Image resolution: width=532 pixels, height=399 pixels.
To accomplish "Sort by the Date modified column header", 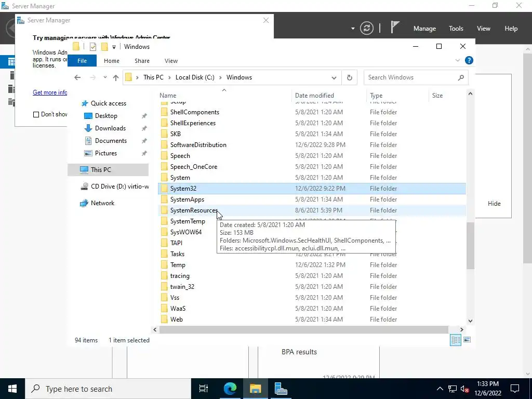I will coord(329,96).
